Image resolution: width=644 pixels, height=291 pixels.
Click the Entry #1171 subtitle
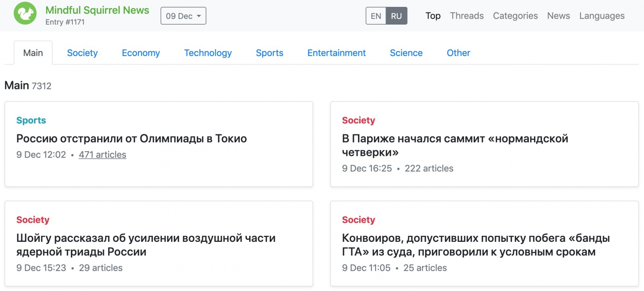pyautogui.click(x=65, y=22)
